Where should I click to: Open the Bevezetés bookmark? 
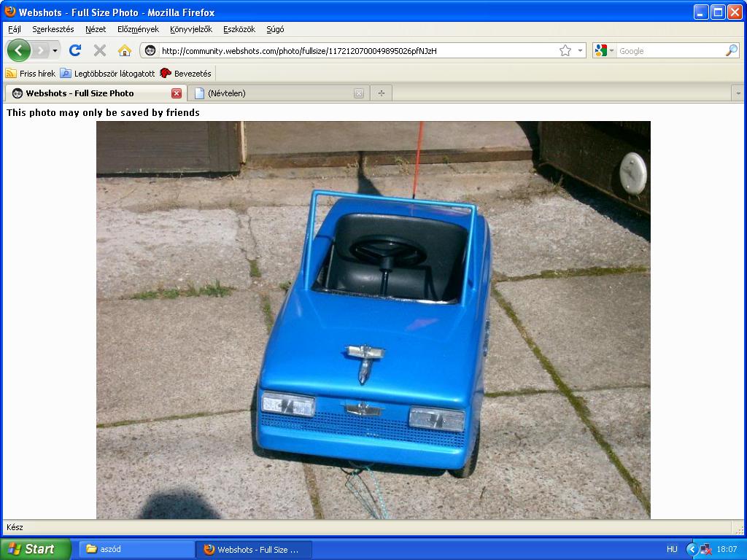pos(186,74)
